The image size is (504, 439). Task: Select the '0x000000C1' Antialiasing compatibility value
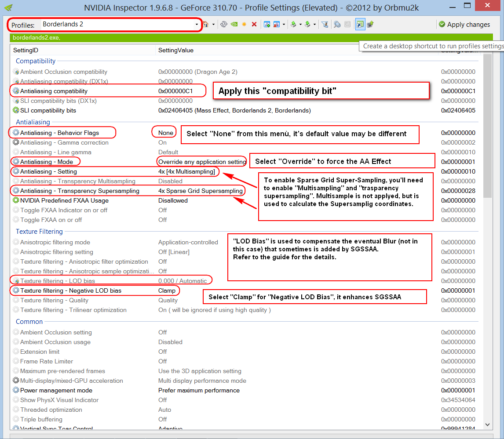coord(175,91)
